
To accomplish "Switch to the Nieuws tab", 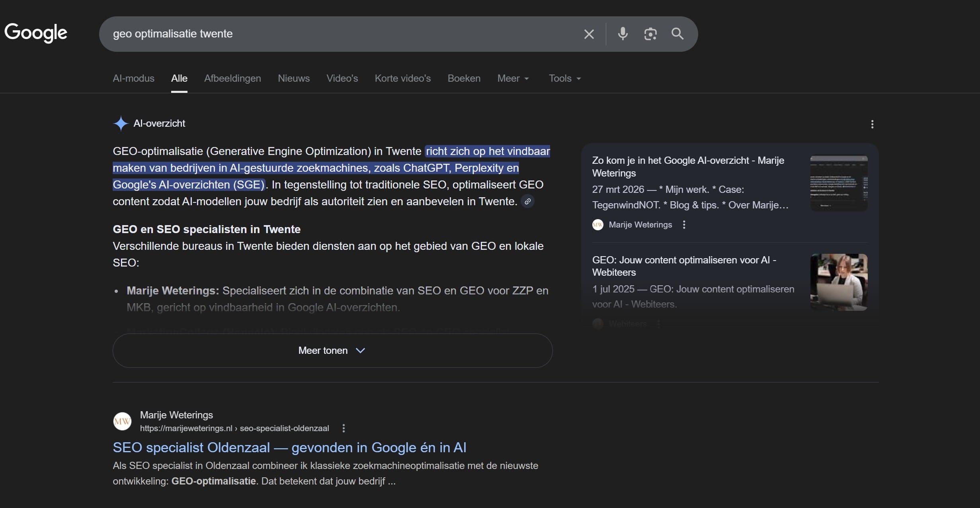I will [x=293, y=78].
